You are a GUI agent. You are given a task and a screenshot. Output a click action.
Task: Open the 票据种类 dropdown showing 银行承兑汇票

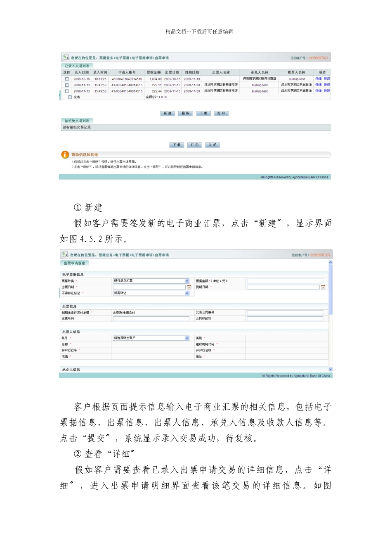click(151, 281)
